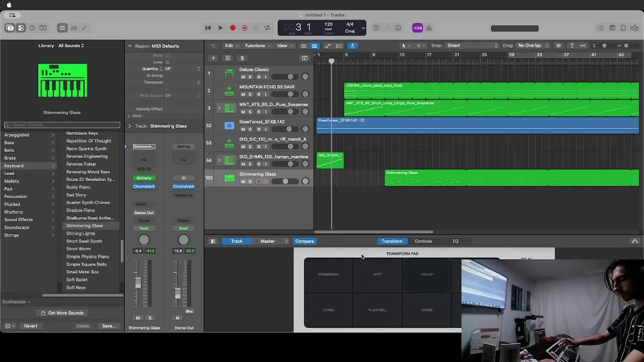Open the Functions menu
644x362 pixels.
258,46
